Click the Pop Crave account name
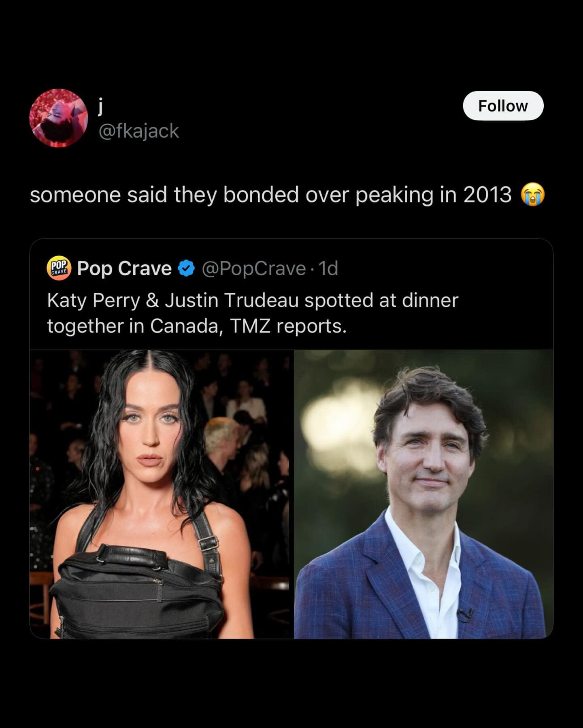This screenshot has height=728, width=583. tap(124, 268)
